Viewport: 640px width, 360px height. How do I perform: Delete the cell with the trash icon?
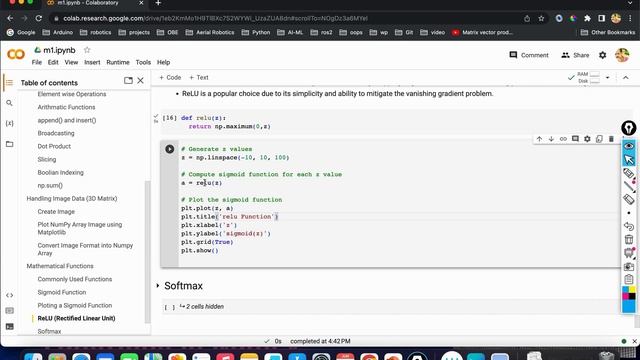coord(611,139)
